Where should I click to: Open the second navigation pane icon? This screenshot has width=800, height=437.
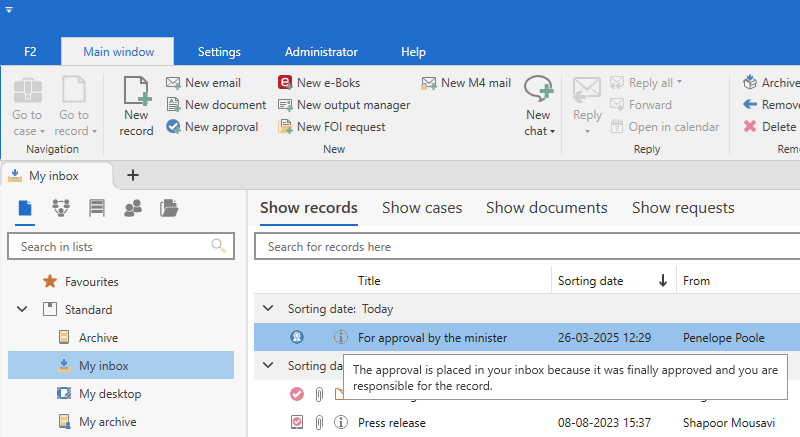tap(61, 208)
